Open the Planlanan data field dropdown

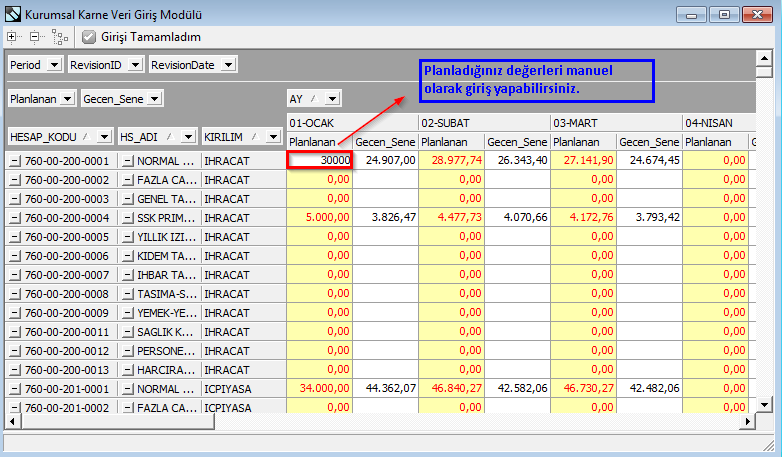tap(67, 99)
